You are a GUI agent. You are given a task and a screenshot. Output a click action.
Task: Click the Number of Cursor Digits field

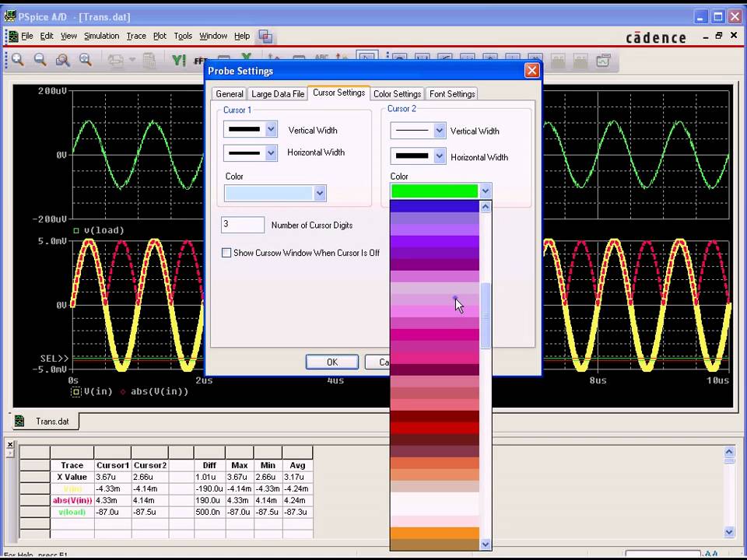pos(243,225)
